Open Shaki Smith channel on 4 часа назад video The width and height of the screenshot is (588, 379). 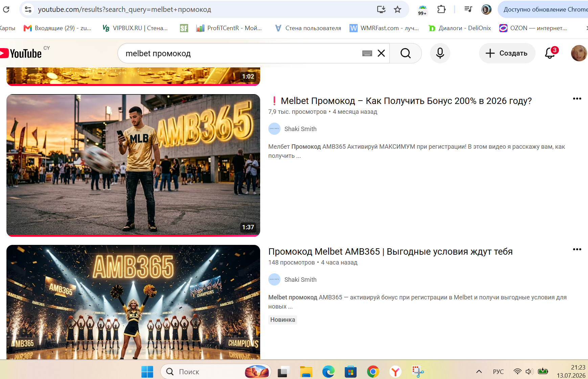pos(300,280)
